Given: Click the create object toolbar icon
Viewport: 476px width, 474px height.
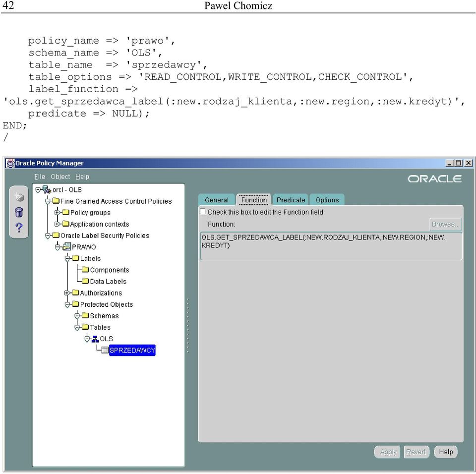Looking at the screenshot, I should 19,197.
